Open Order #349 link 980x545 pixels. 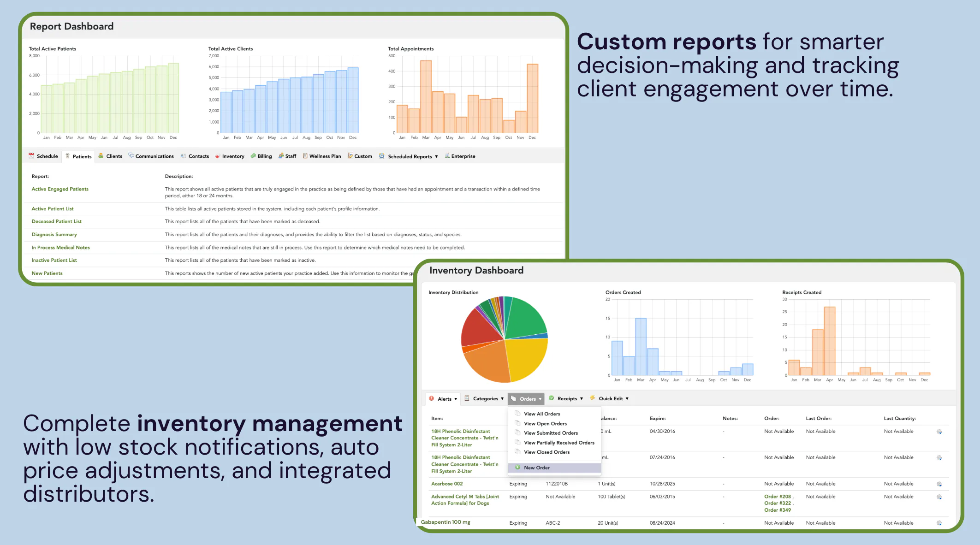click(778, 510)
